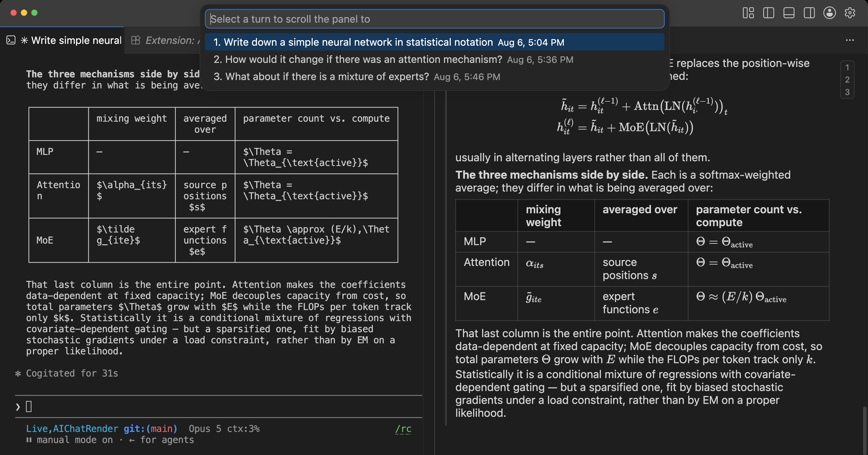This screenshot has height=455, width=868.
Task: Toggle the secondary side bar icon
Action: (809, 13)
